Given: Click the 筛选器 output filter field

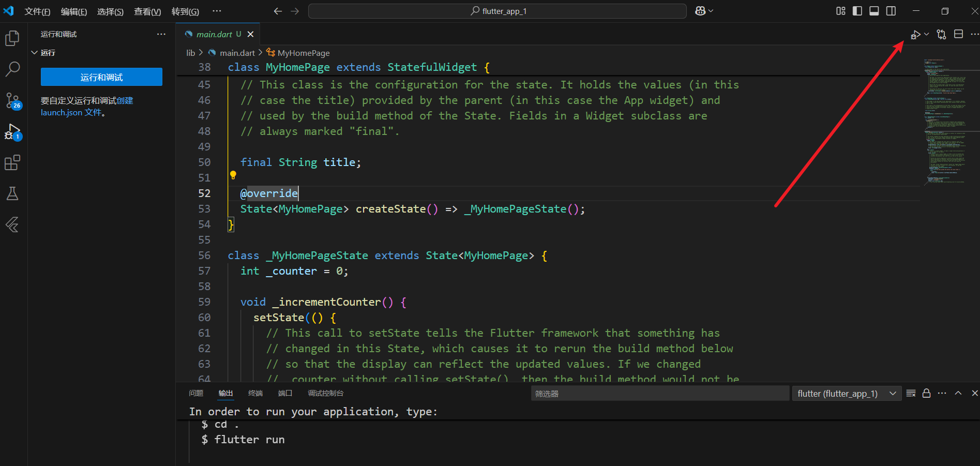Looking at the screenshot, I should (659, 394).
